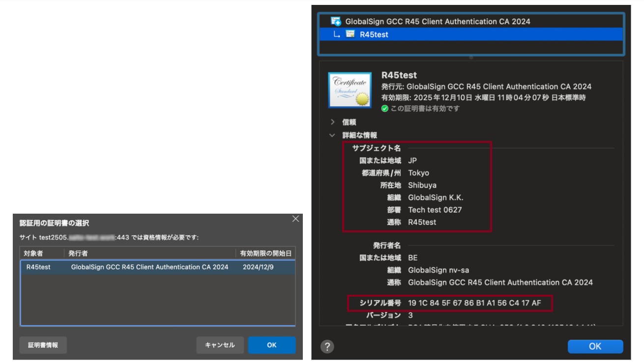The image size is (644, 362).
Task: Confirm certificate selection with OK
Action: [271, 345]
